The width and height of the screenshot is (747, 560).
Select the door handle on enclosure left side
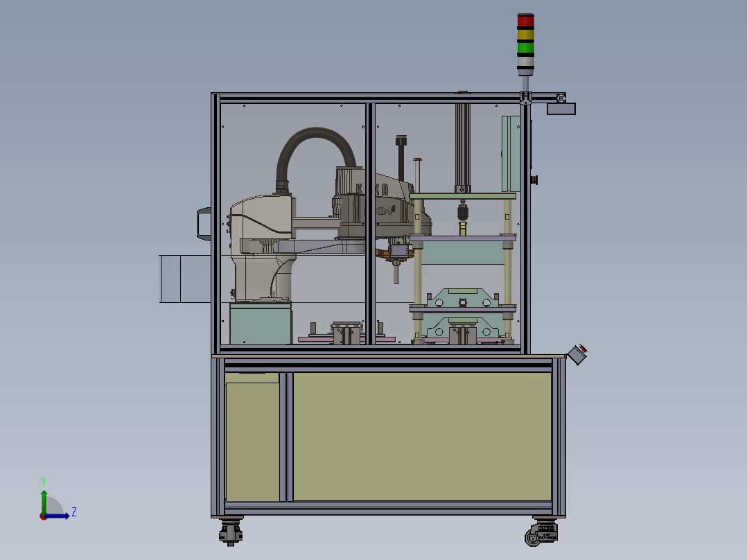204,224
